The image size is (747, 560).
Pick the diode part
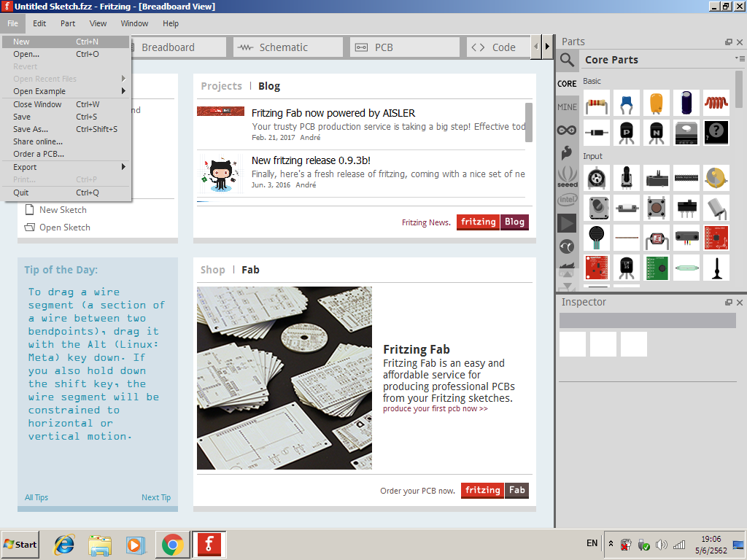coord(597,133)
